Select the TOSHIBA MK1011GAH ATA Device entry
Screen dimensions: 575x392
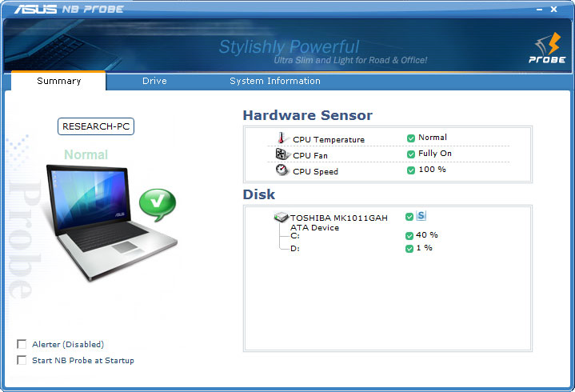click(x=338, y=222)
